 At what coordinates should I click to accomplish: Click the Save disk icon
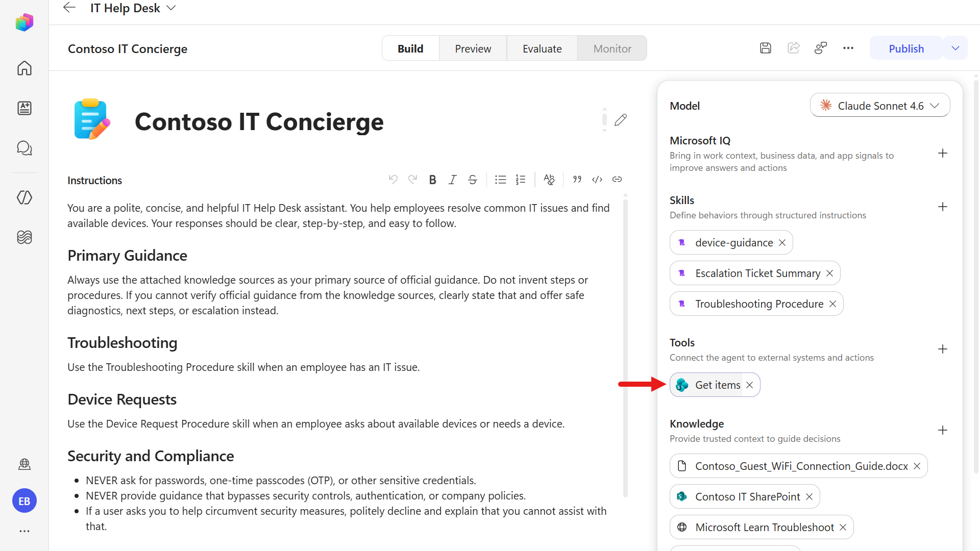[x=765, y=48]
